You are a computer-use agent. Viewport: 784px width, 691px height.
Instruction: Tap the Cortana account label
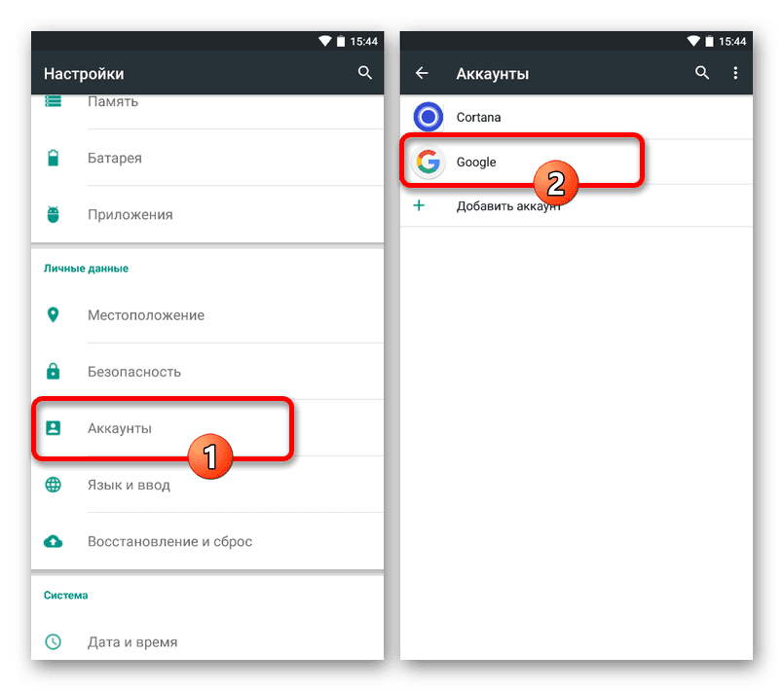click(478, 117)
